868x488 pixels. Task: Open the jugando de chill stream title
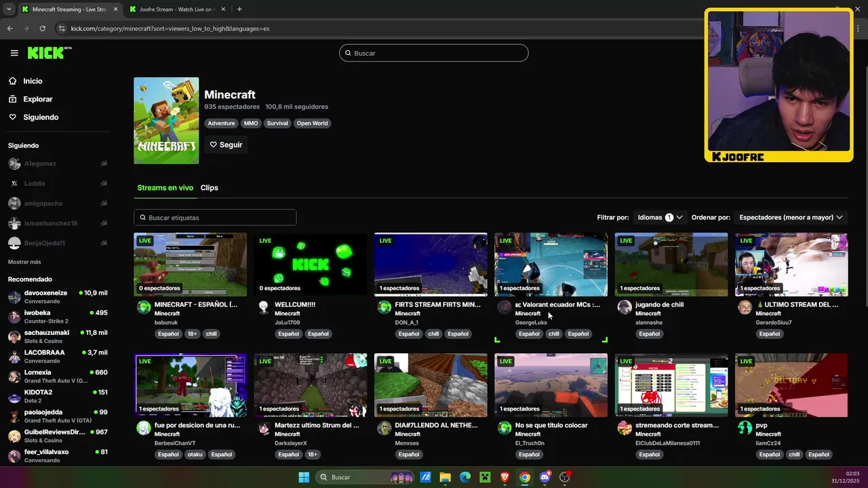pyautogui.click(x=659, y=305)
